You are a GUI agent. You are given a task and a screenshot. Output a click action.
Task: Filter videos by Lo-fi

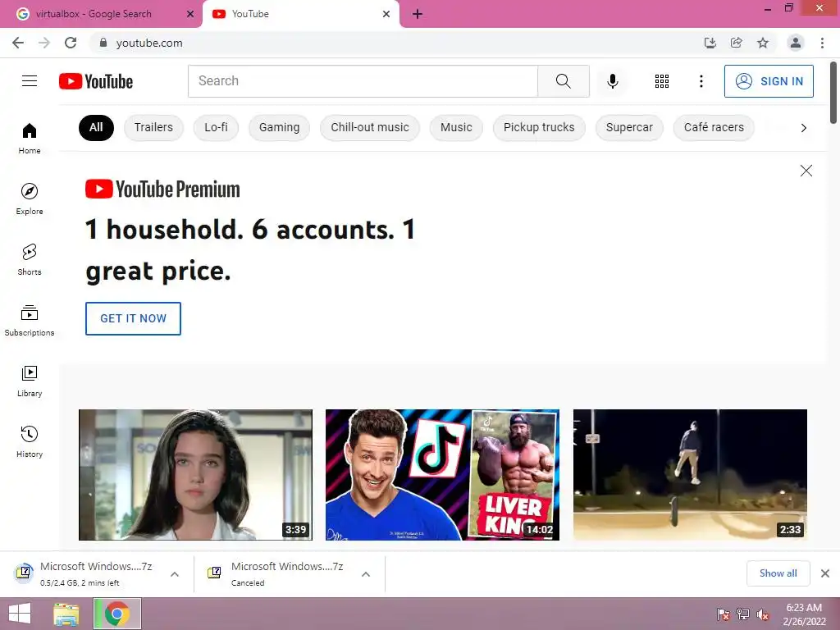point(216,127)
